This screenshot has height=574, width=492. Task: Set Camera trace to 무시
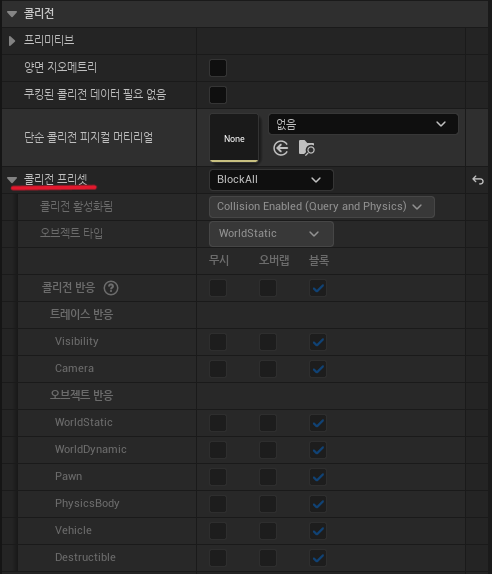coord(218,369)
